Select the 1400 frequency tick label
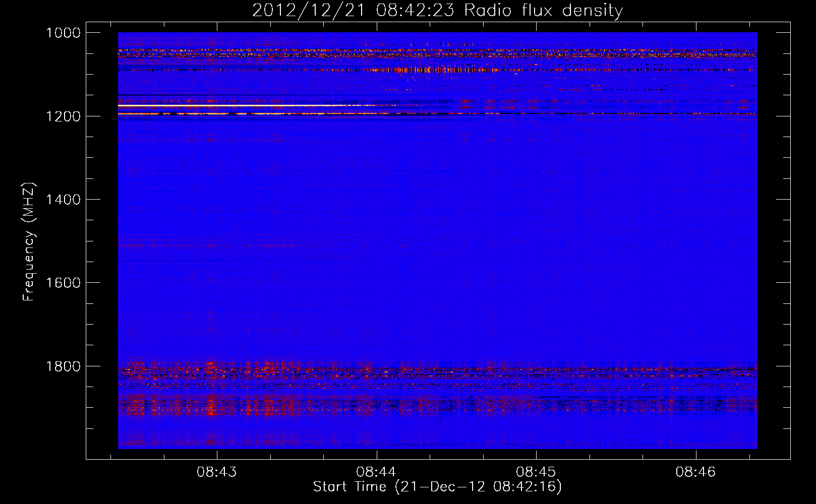816x504 pixels. pyautogui.click(x=63, y=200)
